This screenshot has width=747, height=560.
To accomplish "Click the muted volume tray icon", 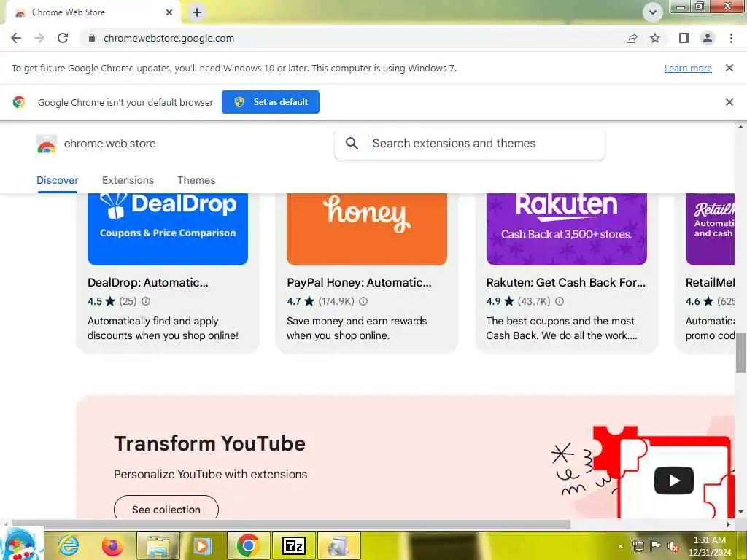I will pos(673,546).
